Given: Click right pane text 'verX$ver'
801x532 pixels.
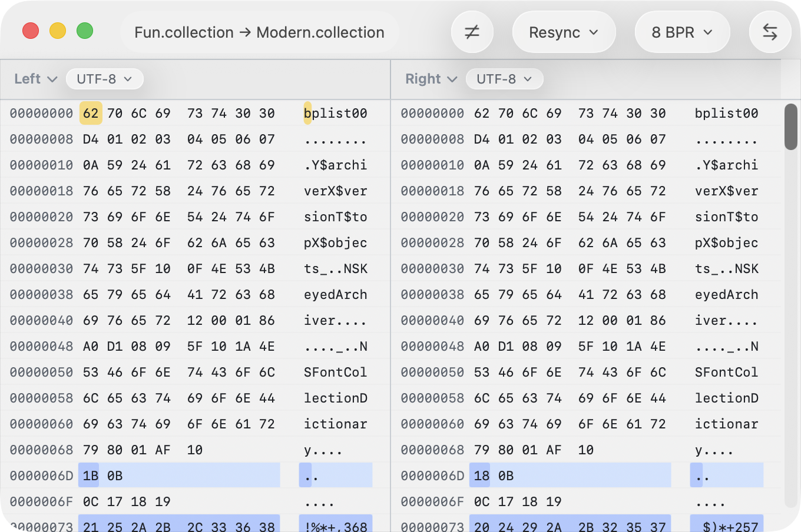Looking at the screenshot, I should 727,191.
